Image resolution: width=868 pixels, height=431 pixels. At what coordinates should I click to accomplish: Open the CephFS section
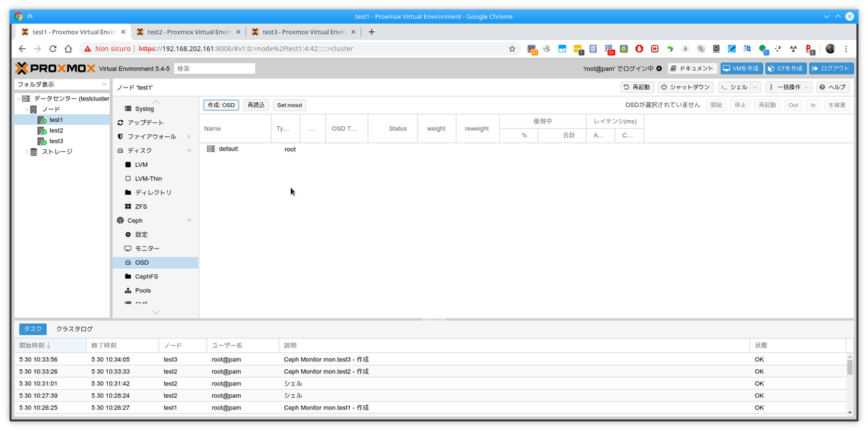[x=146, y=277]
